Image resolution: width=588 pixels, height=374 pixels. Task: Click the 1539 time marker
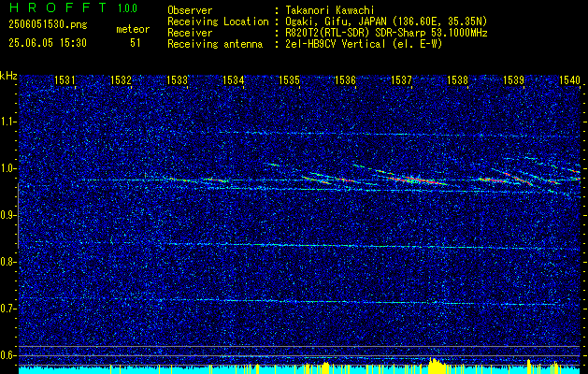[514, 79]
